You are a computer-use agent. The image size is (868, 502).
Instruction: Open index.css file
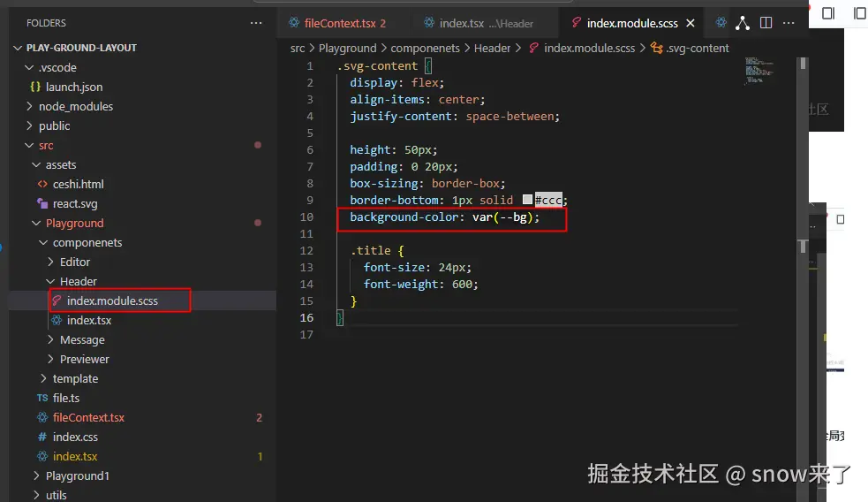coord(75,437)
